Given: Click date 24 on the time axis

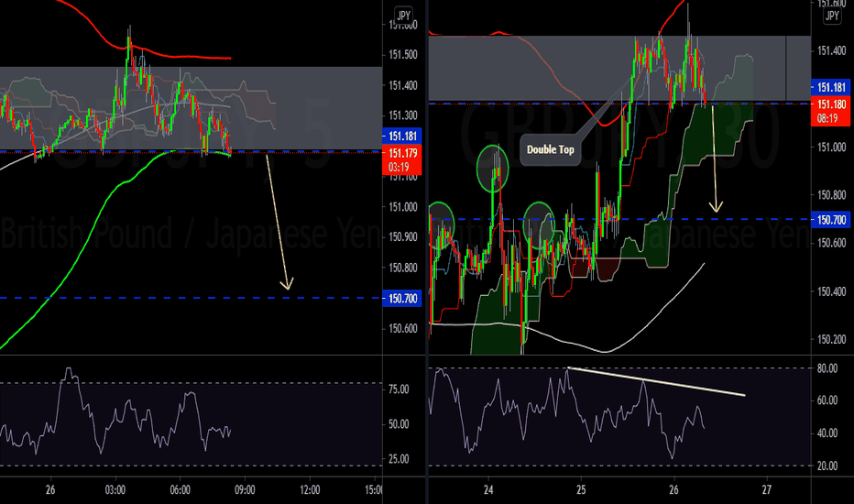Looking at the screenshot, I should pyautogui.click(x=488, y=490).
